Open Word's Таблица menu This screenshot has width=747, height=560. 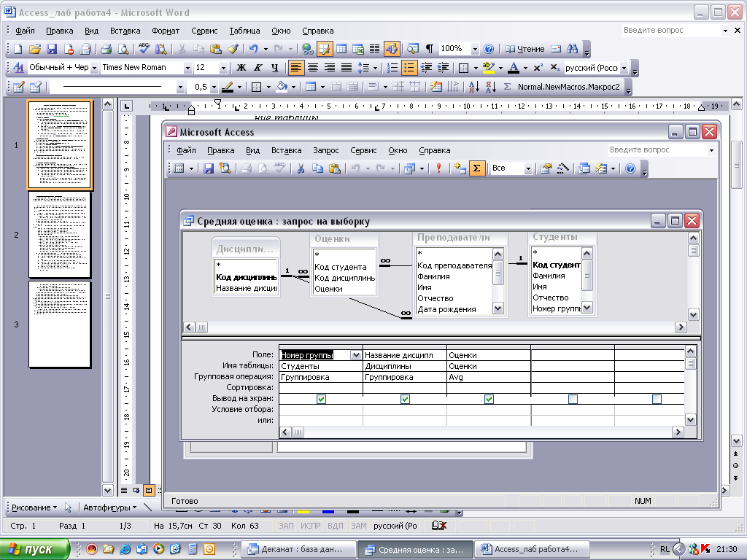(244, 31)
